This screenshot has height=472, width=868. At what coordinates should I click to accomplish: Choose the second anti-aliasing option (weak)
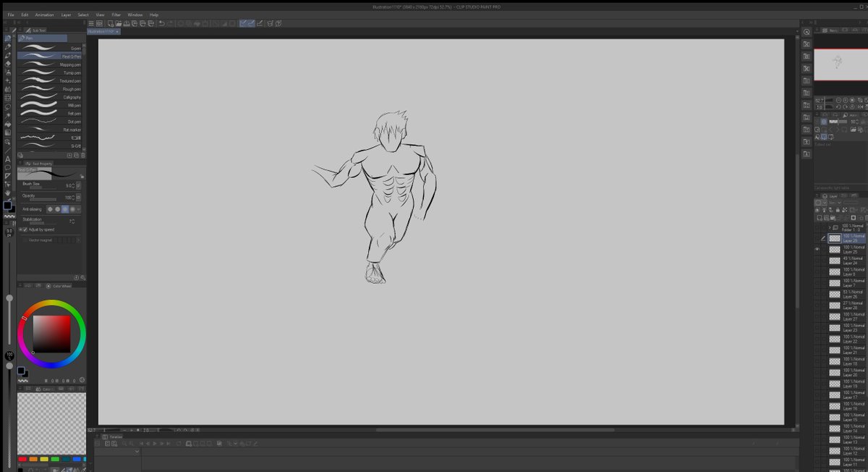[58, 209]
